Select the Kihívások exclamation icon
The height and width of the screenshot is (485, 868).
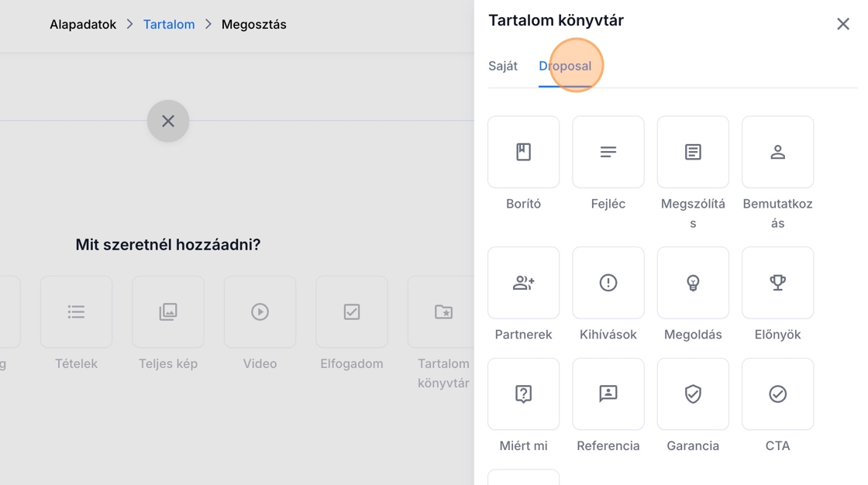tap(608, 283)
